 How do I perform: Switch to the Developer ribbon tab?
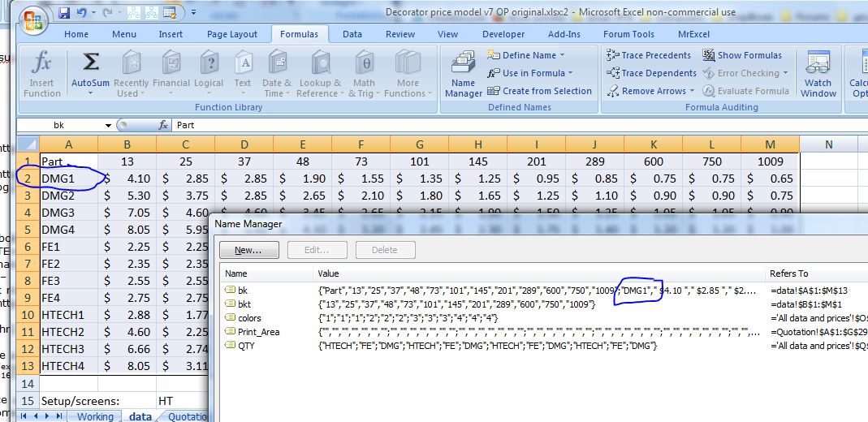[503, 34]
